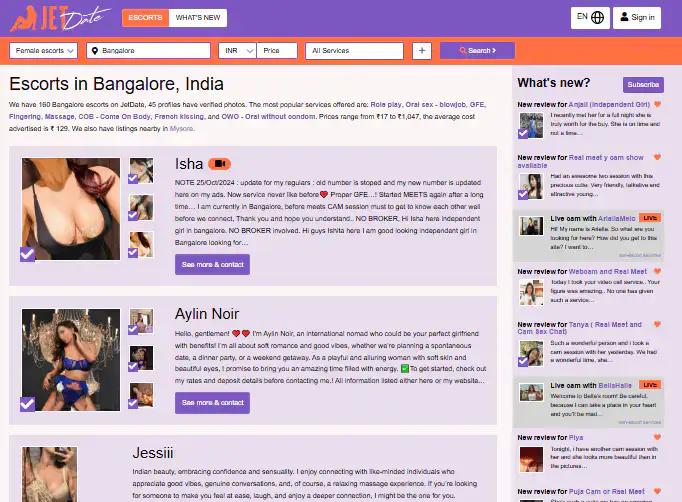
Task: Open language selector globe icon
Action: click(598, 17)
